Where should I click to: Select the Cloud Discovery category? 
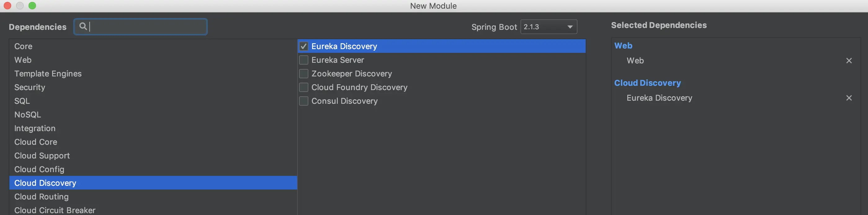coord(153,183)
